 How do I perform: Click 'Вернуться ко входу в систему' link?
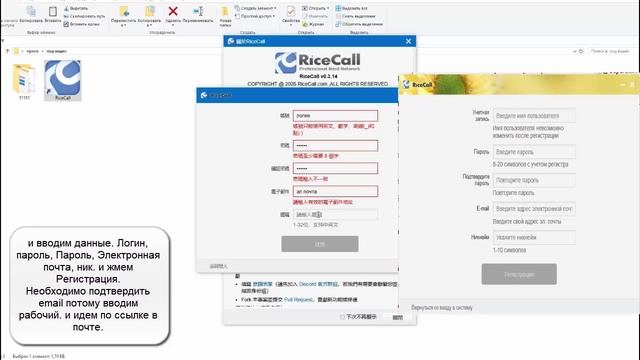[442, 308]
